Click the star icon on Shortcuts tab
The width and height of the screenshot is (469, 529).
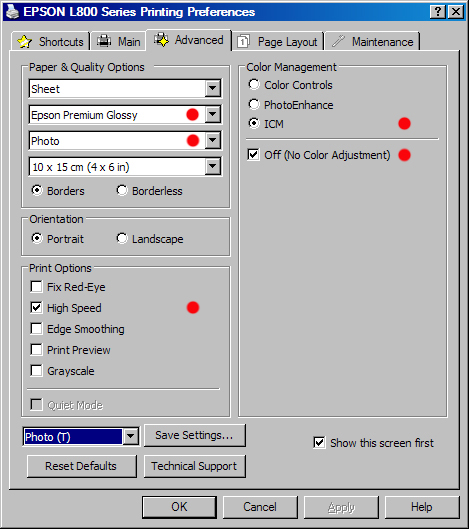24,41
